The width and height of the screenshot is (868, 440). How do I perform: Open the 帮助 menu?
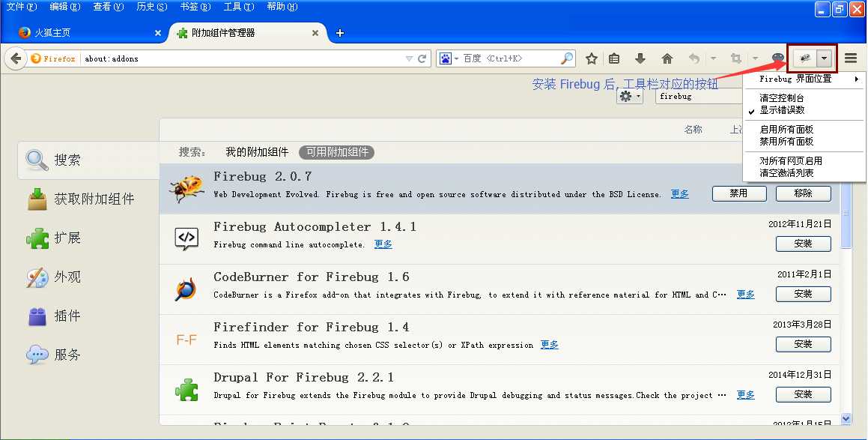coord(282,7)
